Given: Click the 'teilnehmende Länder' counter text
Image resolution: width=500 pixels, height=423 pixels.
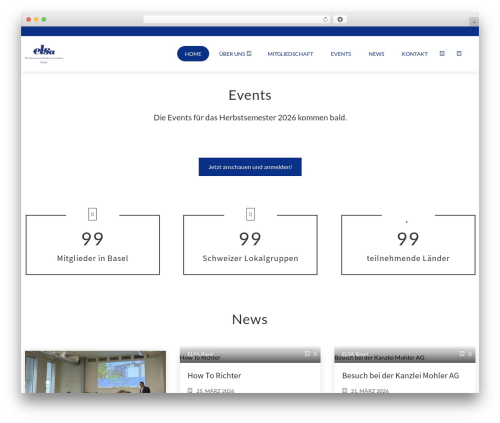Looking at the screenshot, I should click(408, 258).
